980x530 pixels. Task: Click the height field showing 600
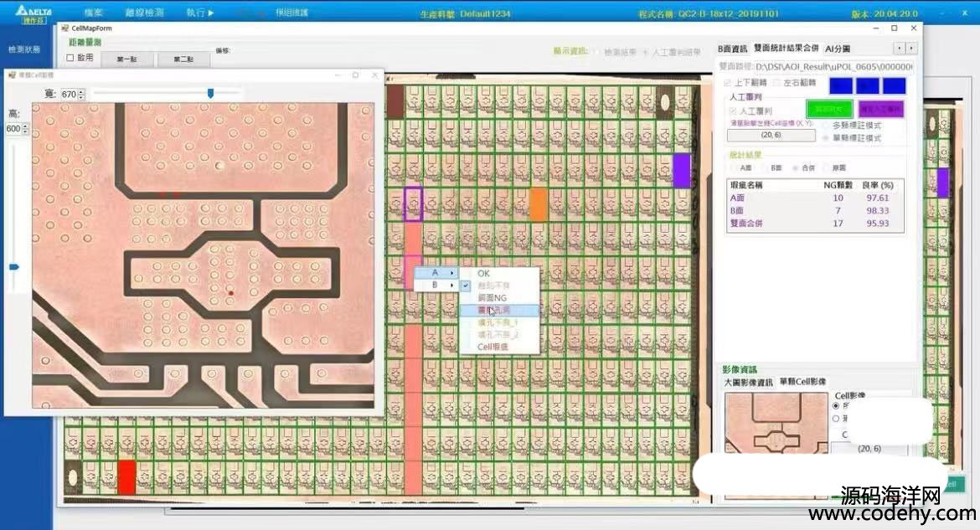pyautogui.click(x=13, y=129)
